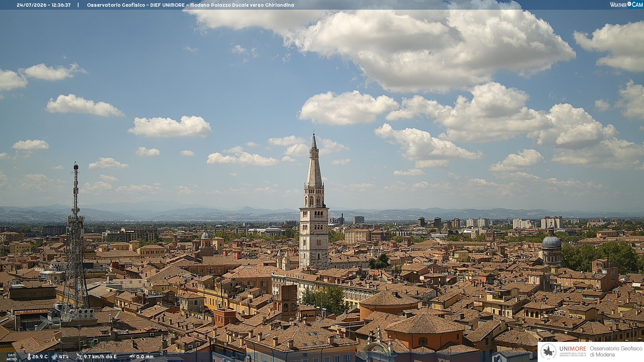Viewport: 644px width, 362px height.
Task: Click 'Osservatorio Geofisico - DIEF UNIMORE' header title
Action: tap(136, 5)
